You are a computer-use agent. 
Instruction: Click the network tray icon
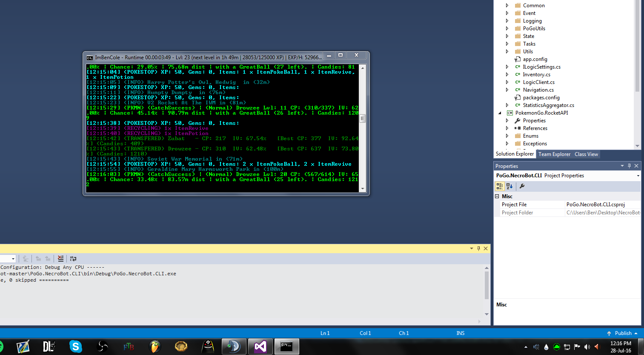[x=567, y=347]
